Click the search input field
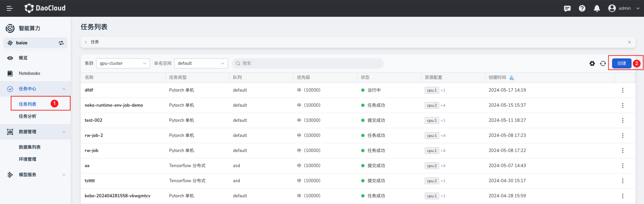The height and width of the screenshot is (204, 644). (307, 63)
